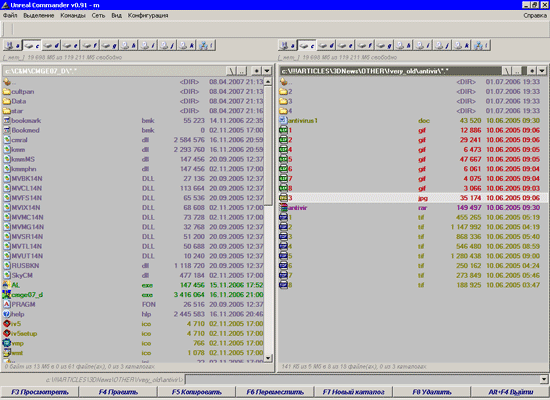The width and height of the screenshot is (550, 400).
Task: Click the cultpan folder icon
Action: [x=7, y=92]
